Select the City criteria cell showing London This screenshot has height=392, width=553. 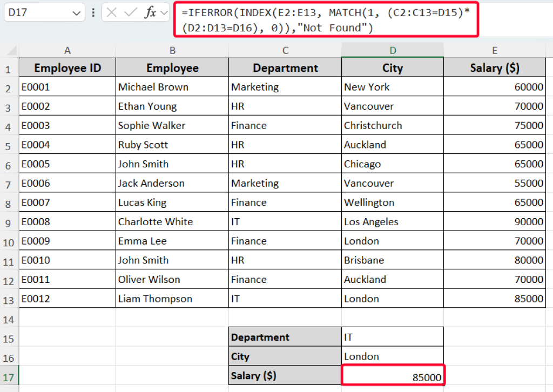[x=393, y=356]
